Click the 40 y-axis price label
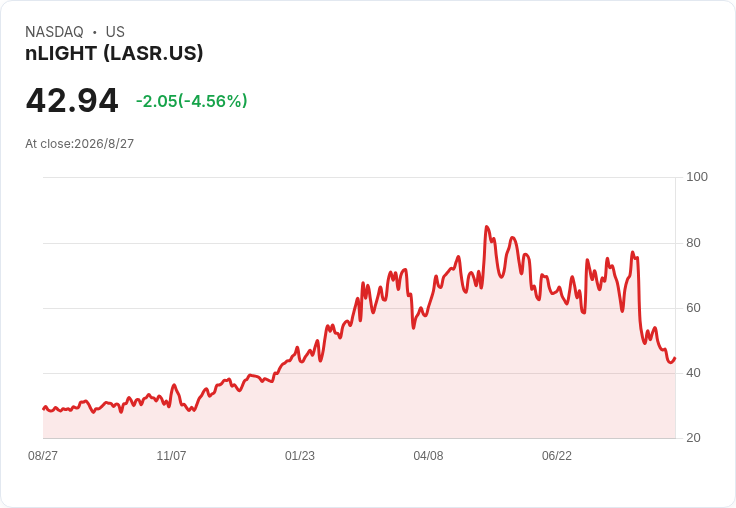Viewport: 736px width, 508px height. tap(693, 373)
